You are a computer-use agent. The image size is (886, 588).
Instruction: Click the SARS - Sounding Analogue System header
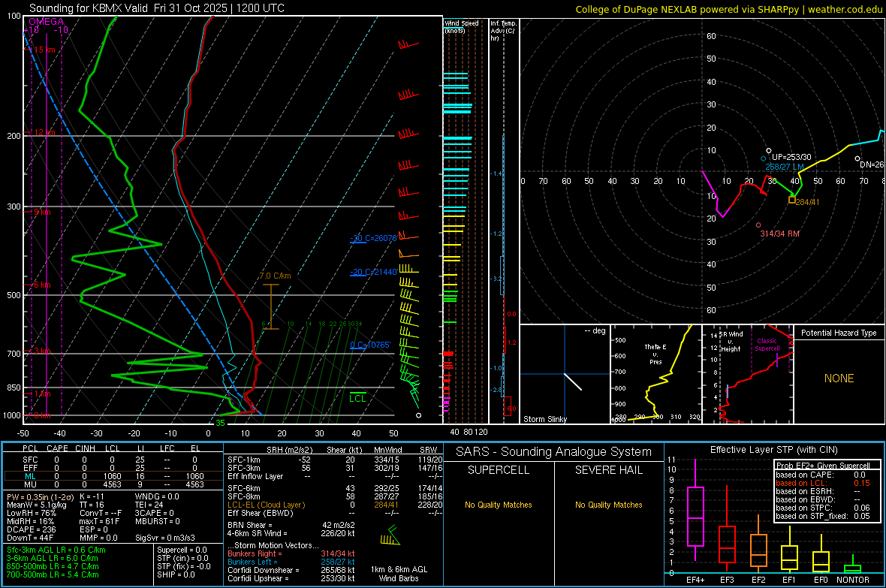(x=554, y=452)
